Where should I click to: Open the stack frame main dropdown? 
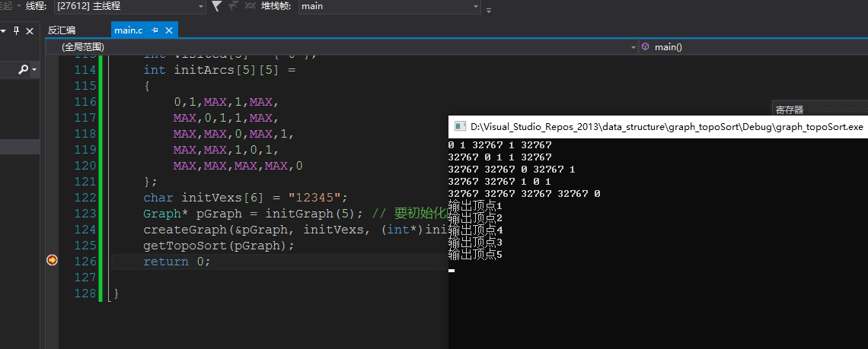(476, 7)
